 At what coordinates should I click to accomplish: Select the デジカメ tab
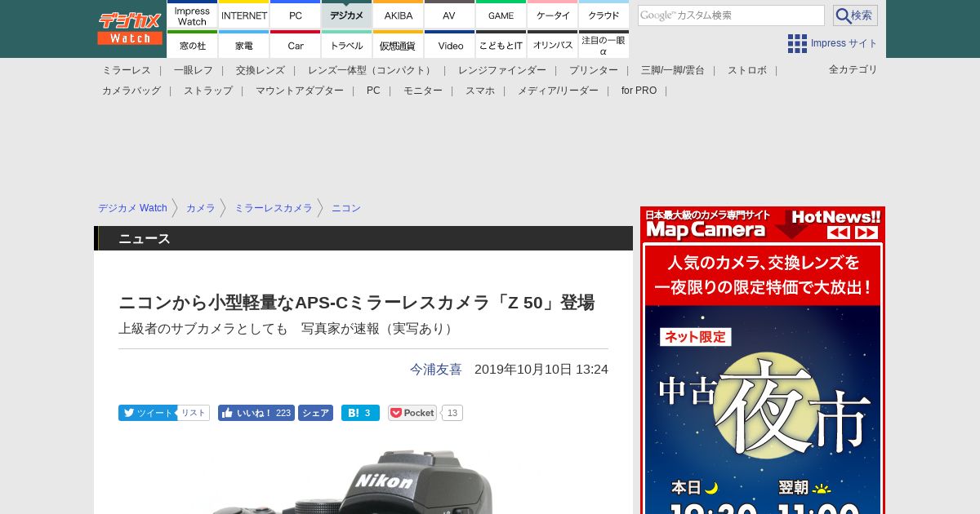tap(347, 15)
